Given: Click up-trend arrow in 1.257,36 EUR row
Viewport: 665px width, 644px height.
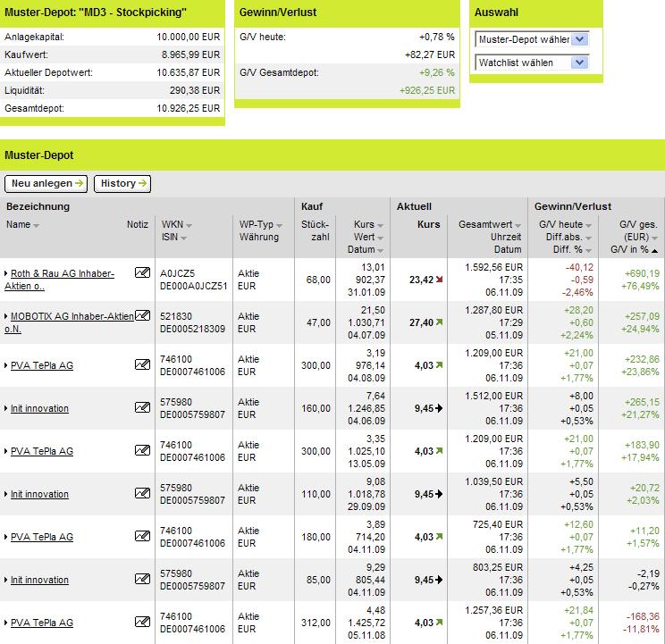Looking at the screenshot, I should click(440, 622).
